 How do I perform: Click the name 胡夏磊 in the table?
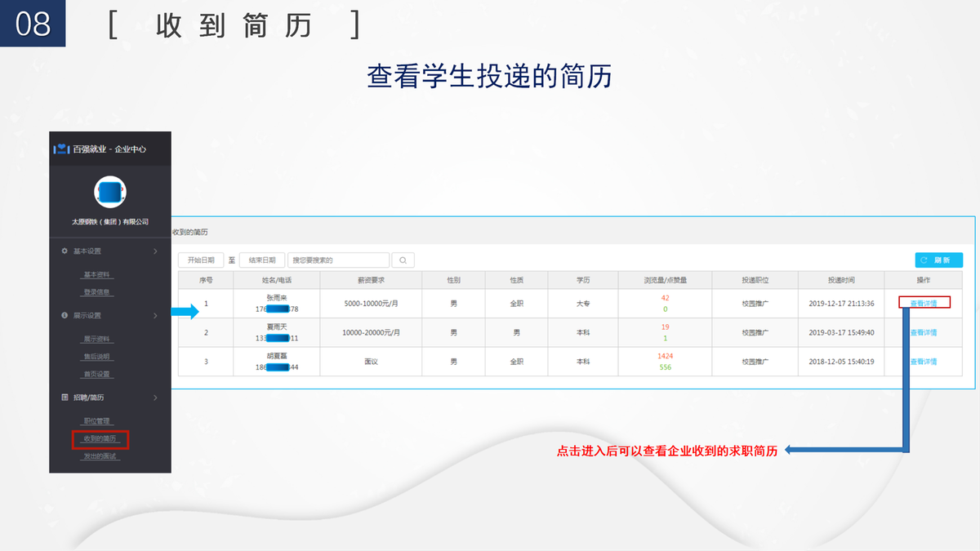pos(277,356)
